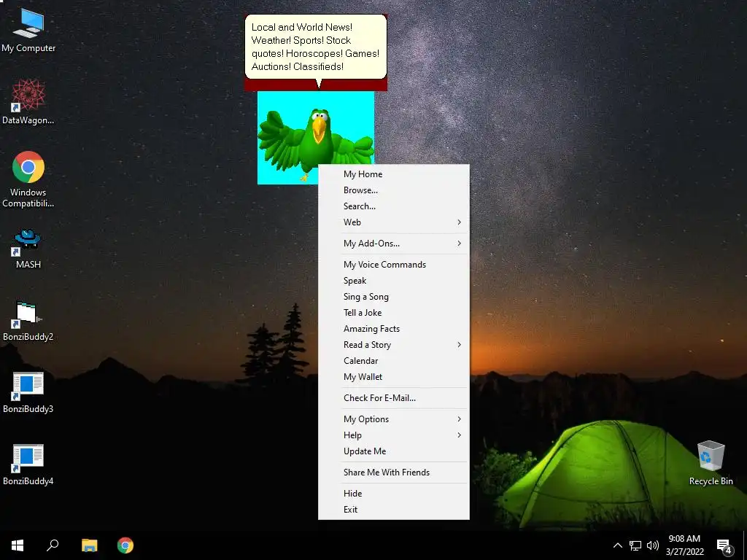The height and width of the screenshot is (560, 747).
Task: Open My Wallet
Action: (x=393, y=377)
